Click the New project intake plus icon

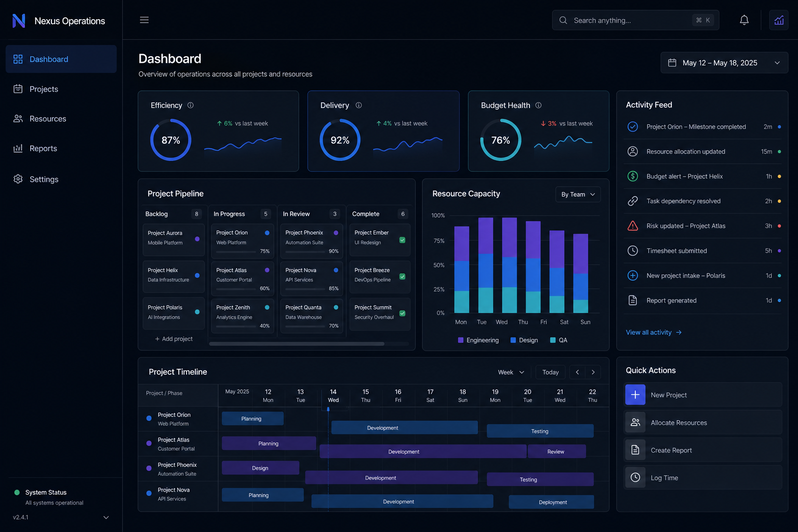tap(633, 275)
